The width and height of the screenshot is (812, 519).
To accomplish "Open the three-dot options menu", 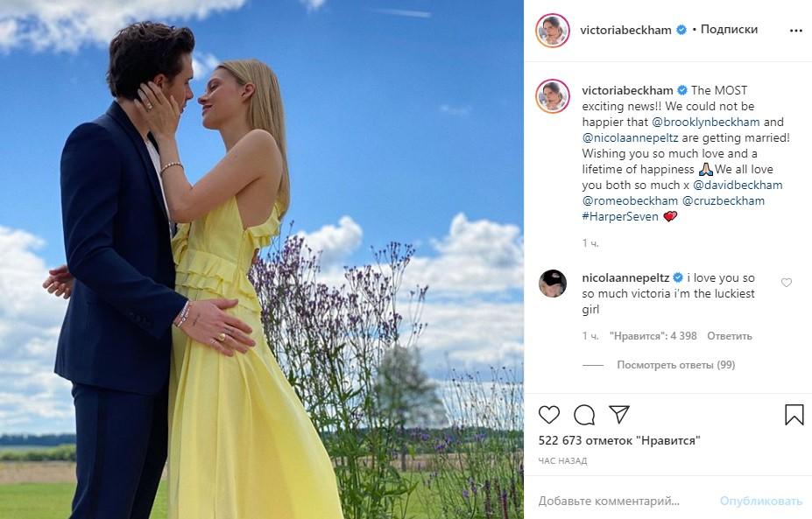I will [x=796, y=31].
